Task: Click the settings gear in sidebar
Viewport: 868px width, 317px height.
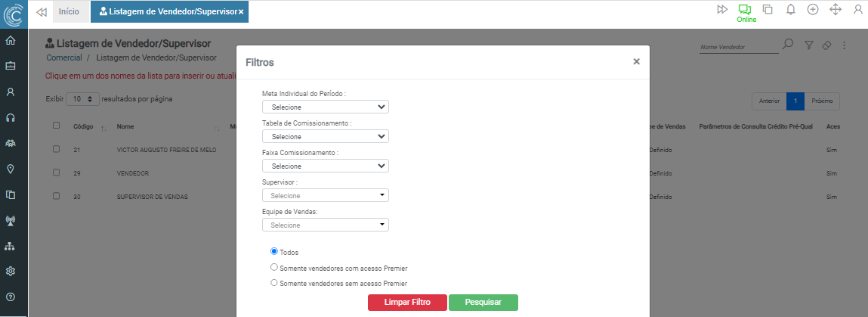Action: click(11, 271)
